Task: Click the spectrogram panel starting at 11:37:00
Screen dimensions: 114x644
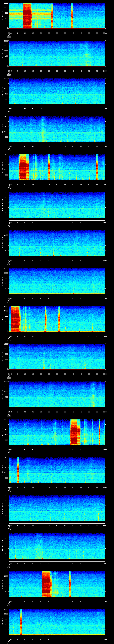Action: (x=57, y=584)
